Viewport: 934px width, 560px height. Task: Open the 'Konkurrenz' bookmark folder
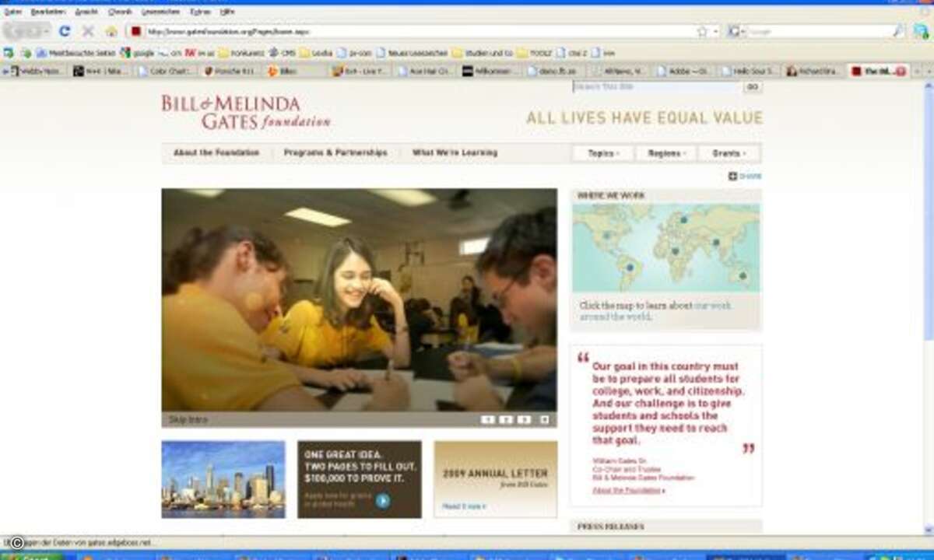[x=241, y=53]
